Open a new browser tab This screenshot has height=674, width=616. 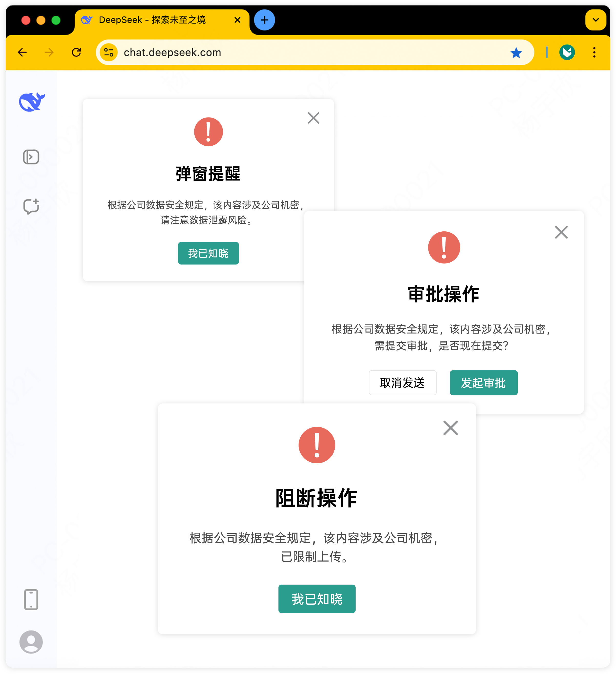click(x=264, y=20)
